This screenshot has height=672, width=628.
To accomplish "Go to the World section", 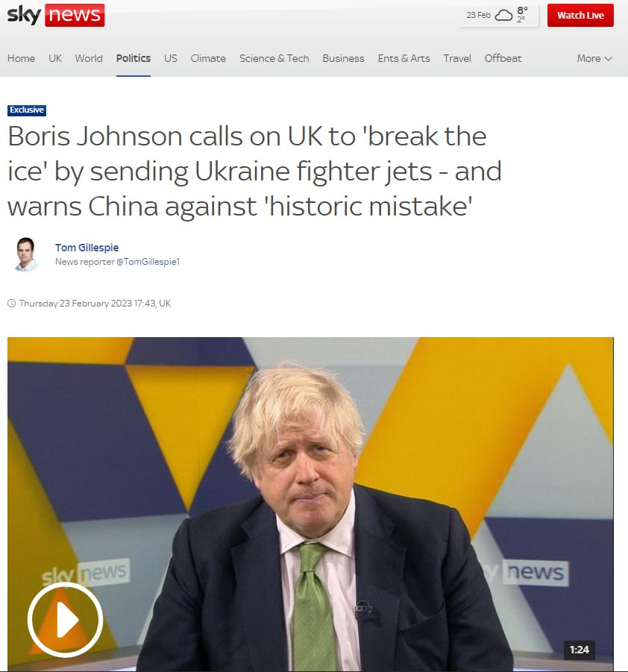I will [89, 58].
